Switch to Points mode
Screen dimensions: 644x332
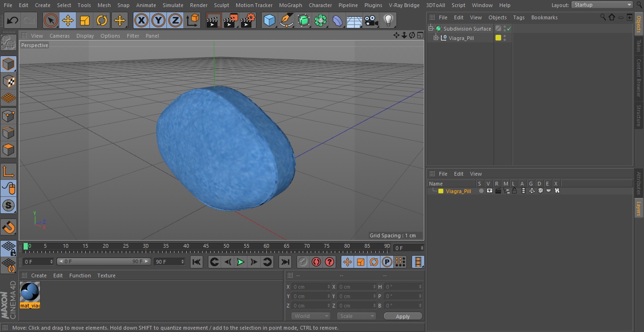coord(8,115)
